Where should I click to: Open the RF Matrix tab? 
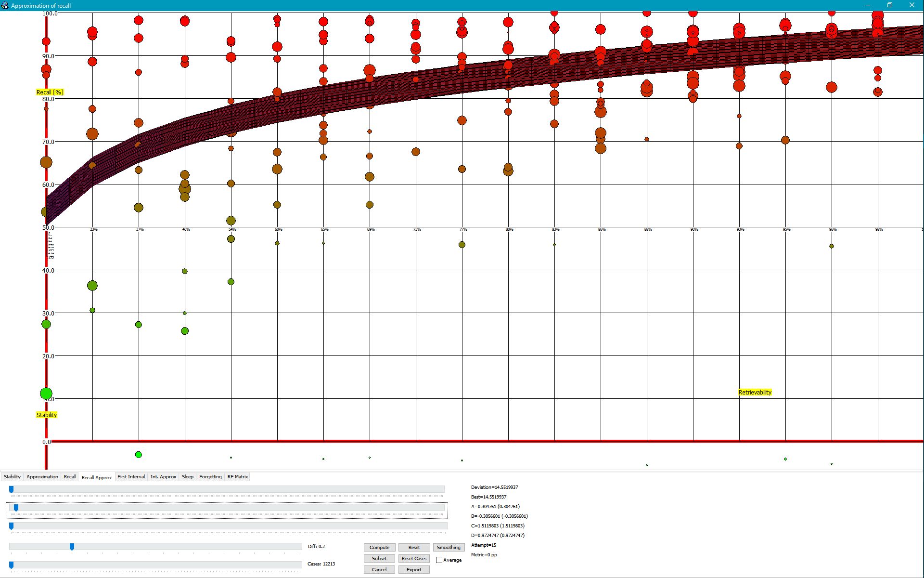click(237, 477)
